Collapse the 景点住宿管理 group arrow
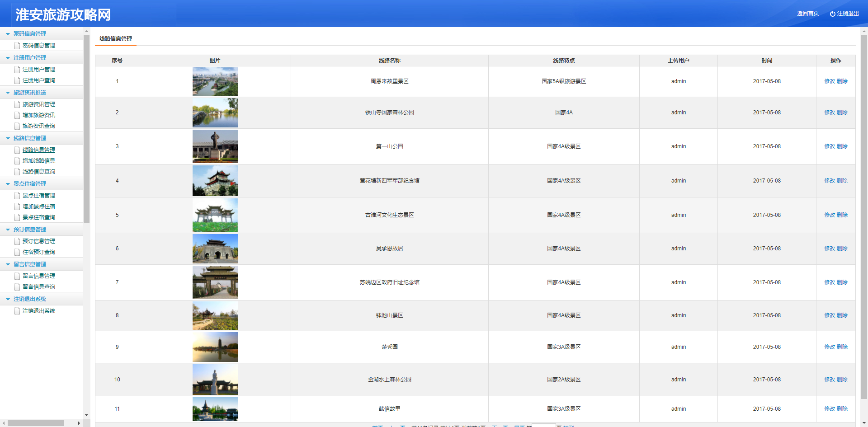The image size is (868, 427). coord(8,184)
